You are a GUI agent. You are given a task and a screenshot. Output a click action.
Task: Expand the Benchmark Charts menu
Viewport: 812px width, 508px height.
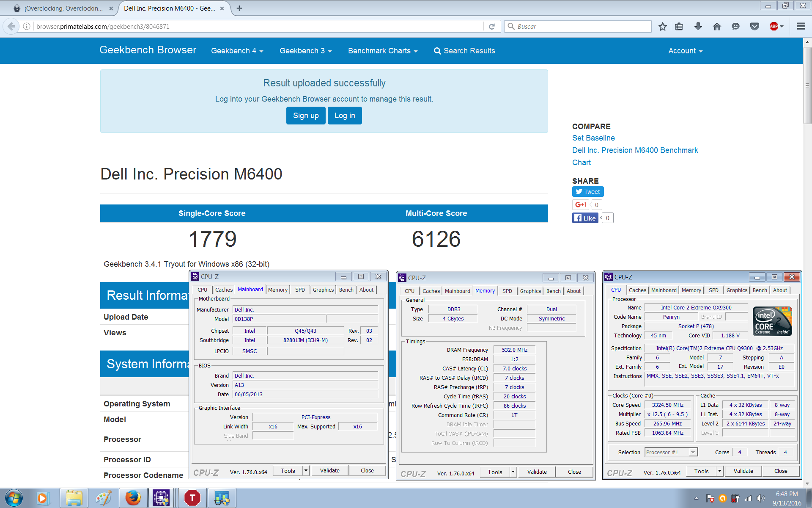pyautogui.click(x=383, y=51)
